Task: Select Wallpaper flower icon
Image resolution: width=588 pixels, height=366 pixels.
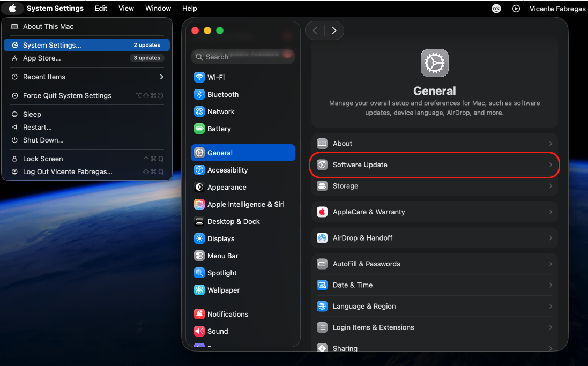Action: click(x=199, y=290)
